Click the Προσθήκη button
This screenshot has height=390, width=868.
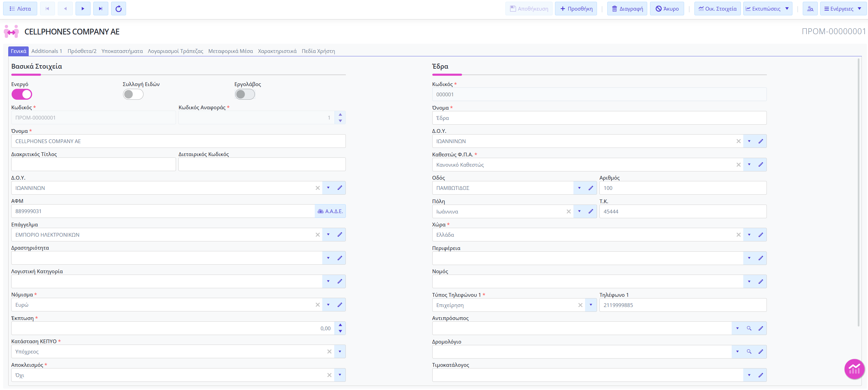[x=576, y=9]
